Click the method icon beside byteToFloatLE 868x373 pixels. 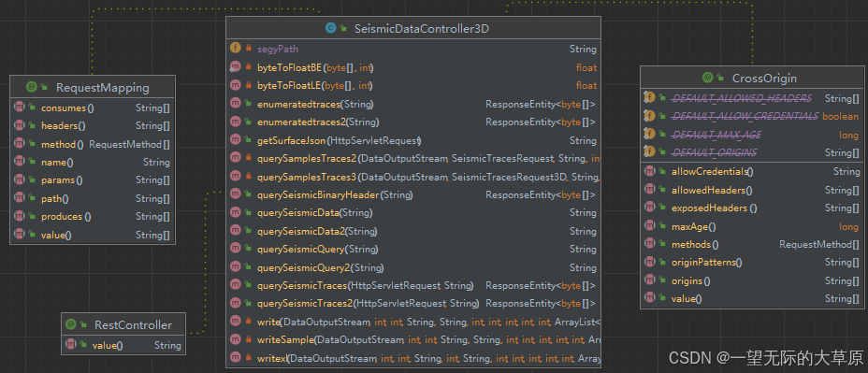tap(236, 85)
